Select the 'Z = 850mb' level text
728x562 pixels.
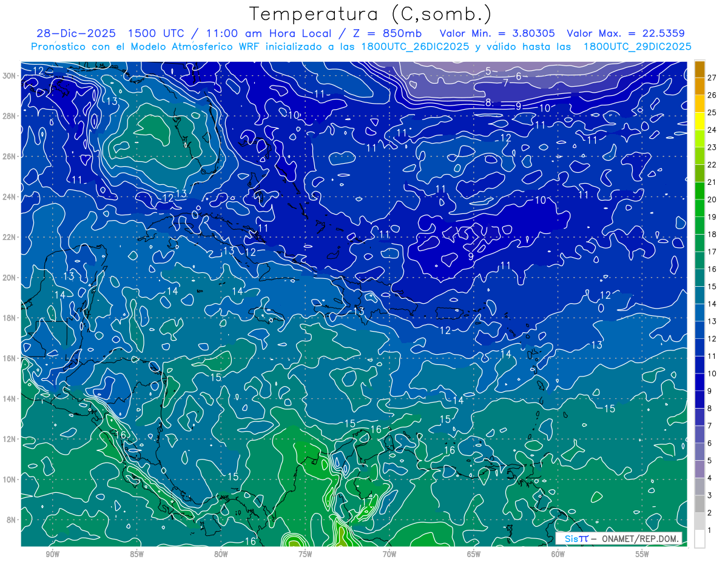click(x=387, y=33)
